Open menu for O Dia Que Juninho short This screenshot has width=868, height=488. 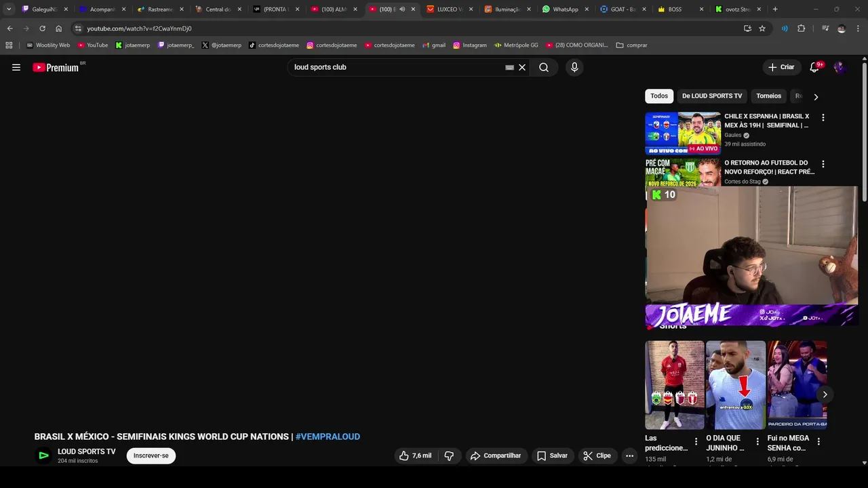[757, 441]
